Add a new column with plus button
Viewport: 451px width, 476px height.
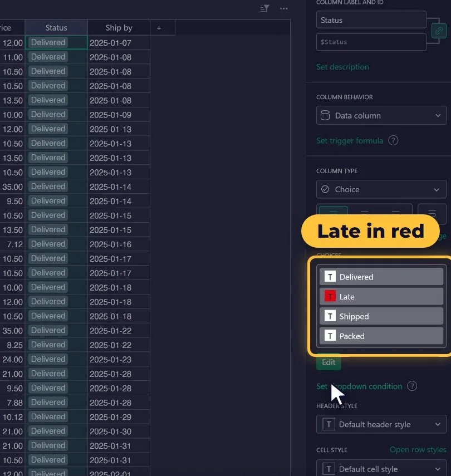(159, 28)
